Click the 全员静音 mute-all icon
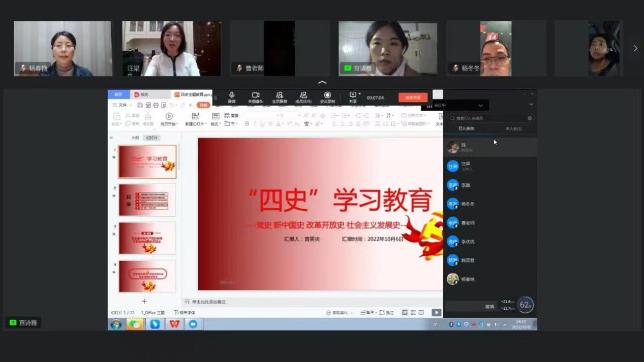 pos(279,96)
